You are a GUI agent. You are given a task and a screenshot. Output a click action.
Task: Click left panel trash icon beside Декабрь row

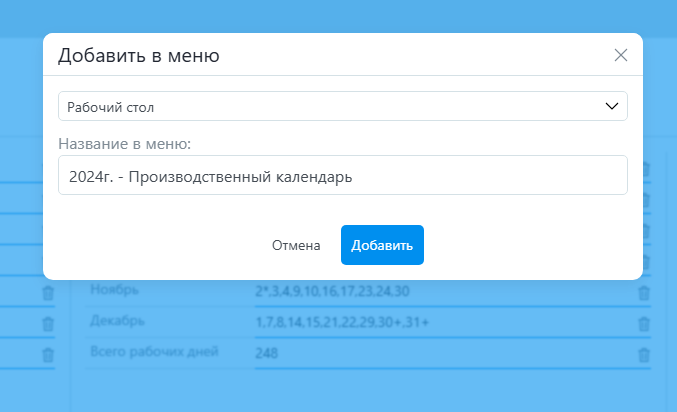(48, 324)
